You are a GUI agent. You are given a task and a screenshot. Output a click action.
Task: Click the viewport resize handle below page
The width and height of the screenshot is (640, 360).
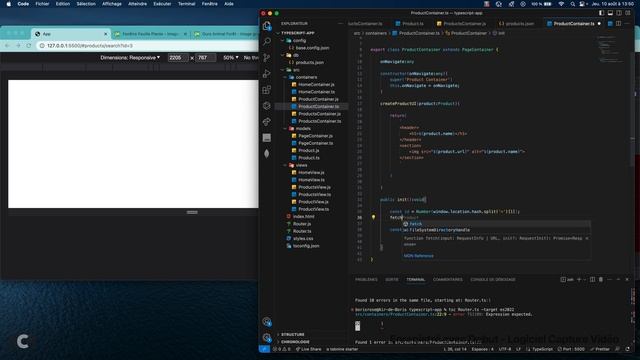click(x=192, y=212)
